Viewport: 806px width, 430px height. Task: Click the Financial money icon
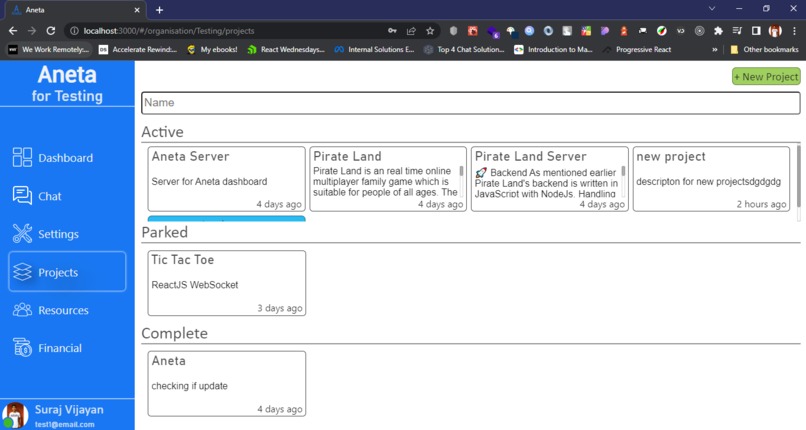[22, 347]
